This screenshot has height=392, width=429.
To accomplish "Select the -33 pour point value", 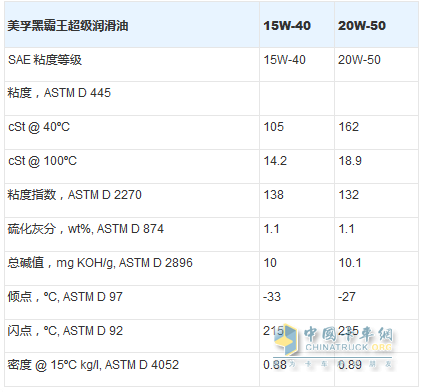I will pyautogui.click(x=272, y=297).
